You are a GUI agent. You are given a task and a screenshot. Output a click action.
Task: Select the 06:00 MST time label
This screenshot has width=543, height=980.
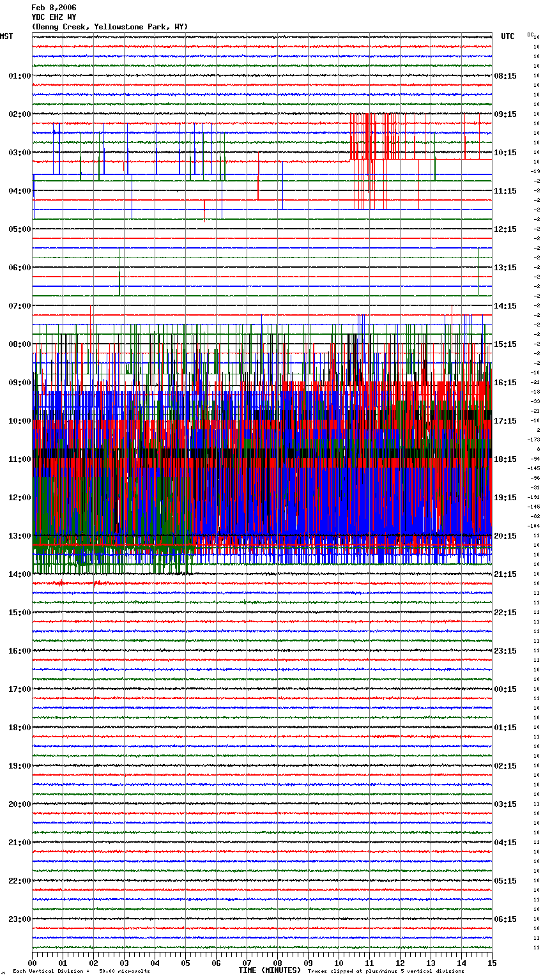tap(20, 268)
